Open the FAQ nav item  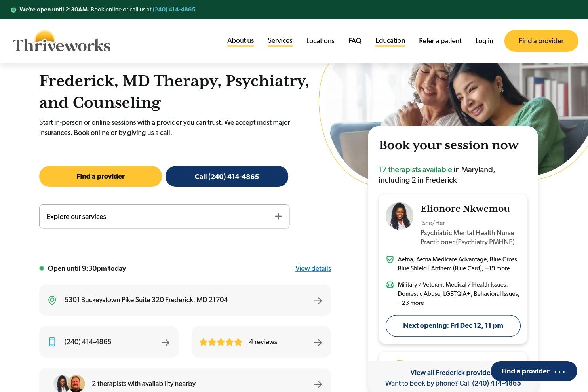click(355, 41)
